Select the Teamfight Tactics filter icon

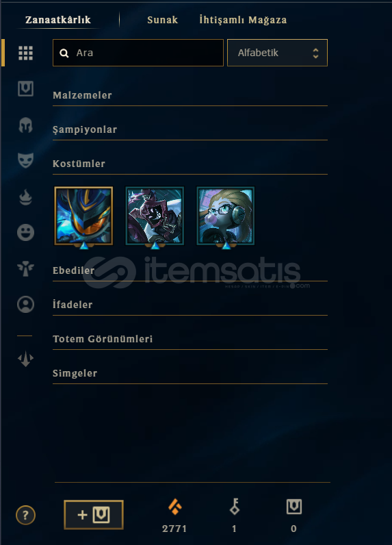point(26,358)
